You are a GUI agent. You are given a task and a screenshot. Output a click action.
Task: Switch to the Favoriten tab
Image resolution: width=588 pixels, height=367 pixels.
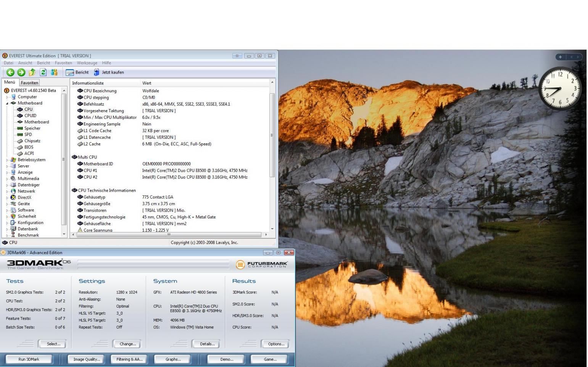[29, 83]
